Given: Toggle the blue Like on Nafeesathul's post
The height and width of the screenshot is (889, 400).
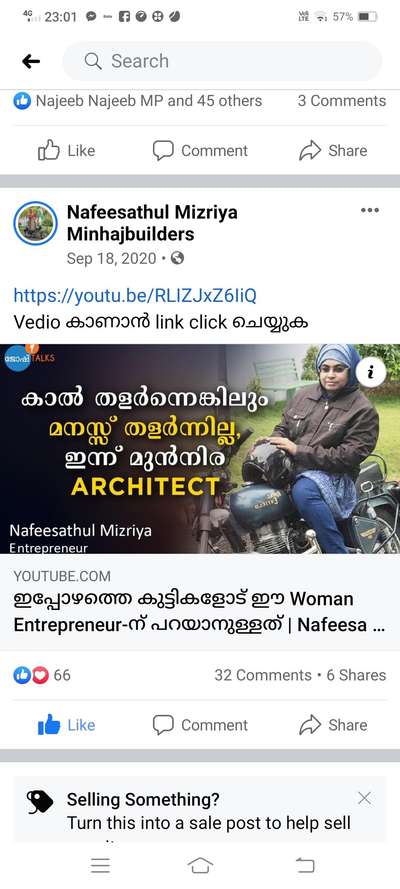Looking at the screenshot, I should 66,725.
